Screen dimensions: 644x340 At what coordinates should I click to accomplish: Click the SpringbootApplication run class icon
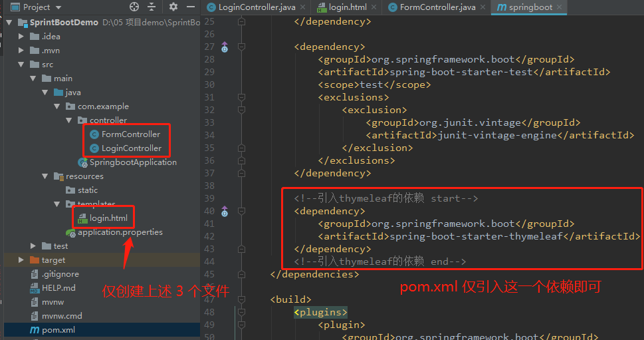[x=82, y=162]
